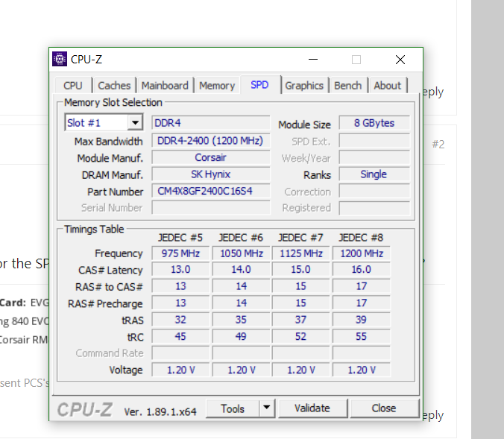This screenshot has height=439, width=504.
Task: Click the JEDEC #5 voltage 1.20 V cell
Action: click(x=180, y=370)
